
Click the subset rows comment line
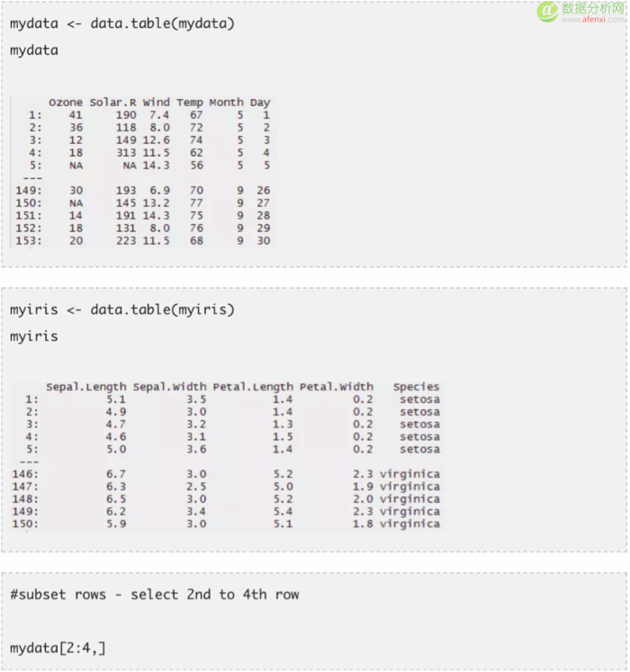(x=155, y=595)
